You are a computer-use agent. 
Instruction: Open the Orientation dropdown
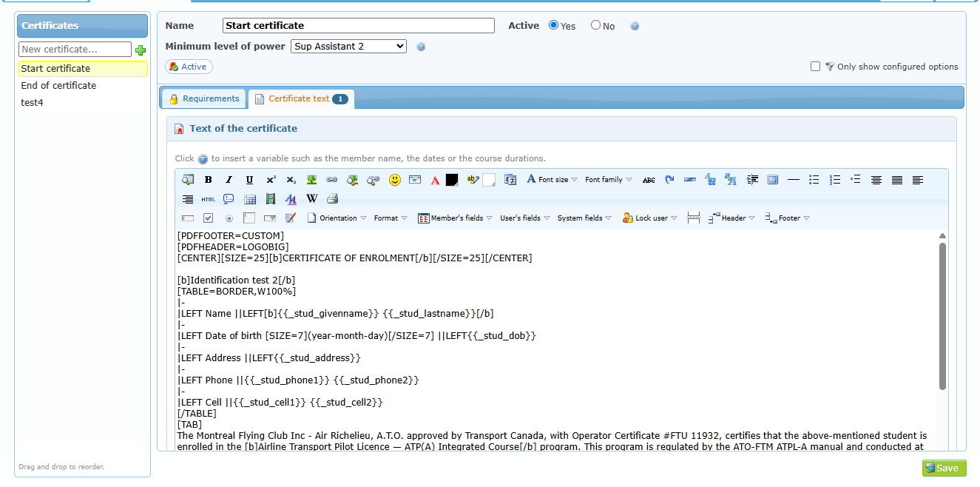coord(337,218)
